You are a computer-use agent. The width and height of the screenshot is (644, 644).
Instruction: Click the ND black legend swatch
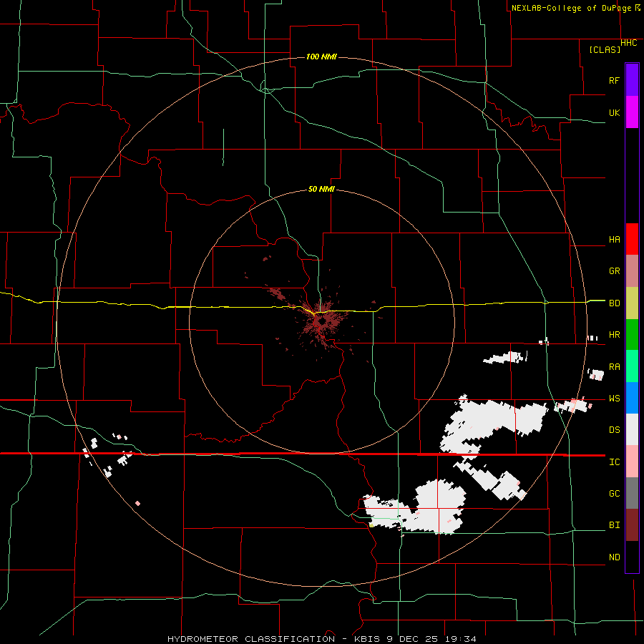(632, 557)
